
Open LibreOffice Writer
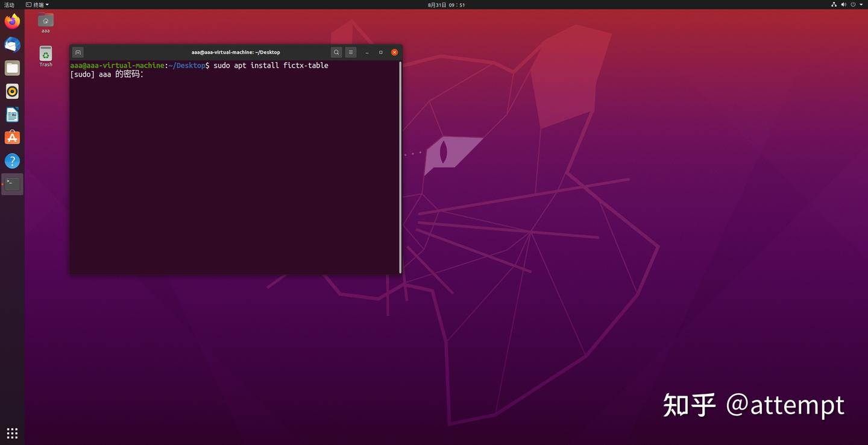coord(11,114)
